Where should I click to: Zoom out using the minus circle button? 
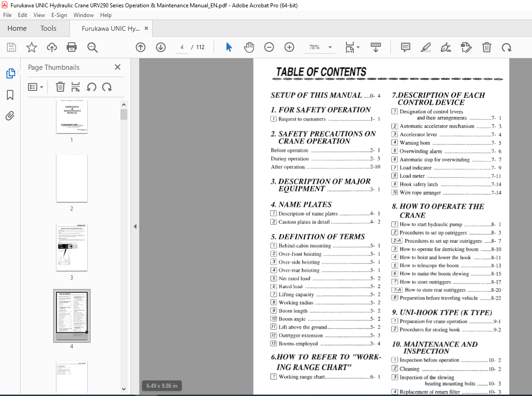point(269,47)
